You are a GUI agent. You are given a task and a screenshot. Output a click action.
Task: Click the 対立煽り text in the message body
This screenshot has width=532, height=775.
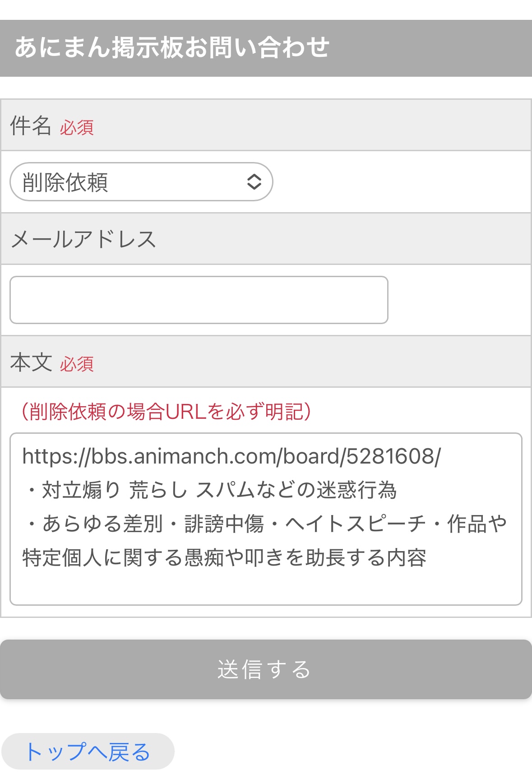(81, 490)
